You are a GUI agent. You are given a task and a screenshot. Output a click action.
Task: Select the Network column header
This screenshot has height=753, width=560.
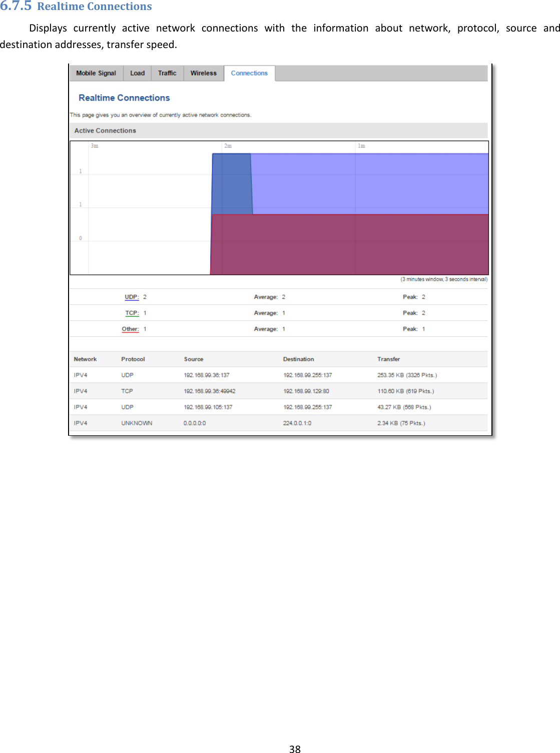[x=85, y=359]
